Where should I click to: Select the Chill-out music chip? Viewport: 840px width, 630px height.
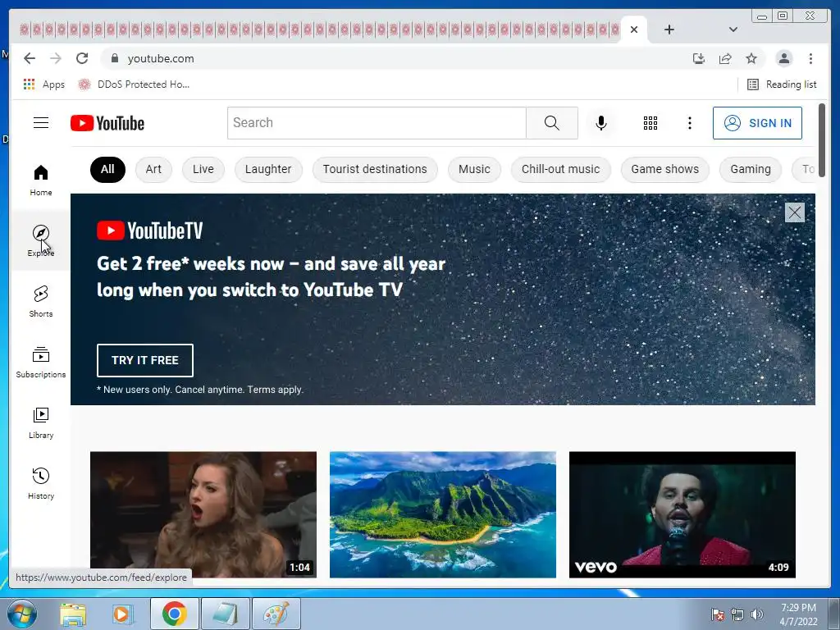pos(561,169)
